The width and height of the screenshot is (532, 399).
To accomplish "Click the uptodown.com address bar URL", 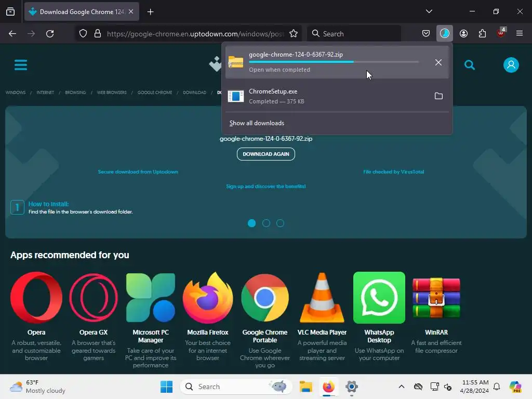I will (195, 34).
